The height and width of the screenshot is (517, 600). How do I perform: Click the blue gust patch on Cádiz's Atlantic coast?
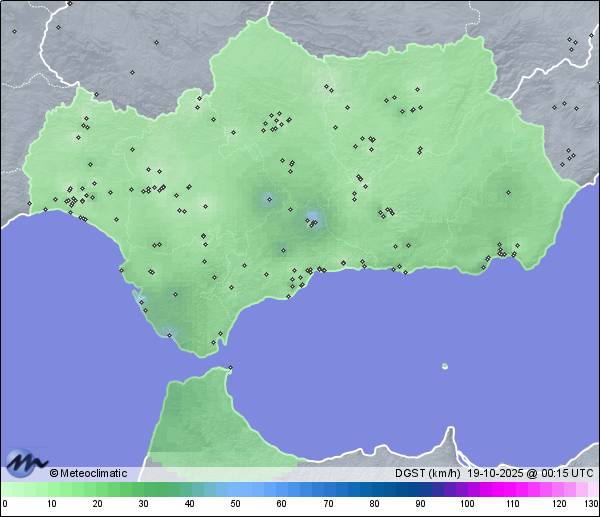click(x=138, y=297)
